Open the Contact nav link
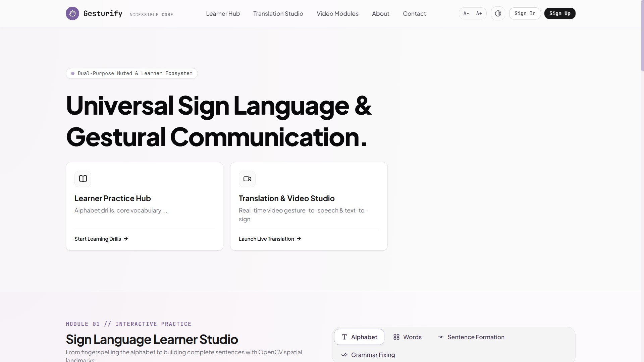This screenshot has height=362, width=644. (x=414, y=13)
